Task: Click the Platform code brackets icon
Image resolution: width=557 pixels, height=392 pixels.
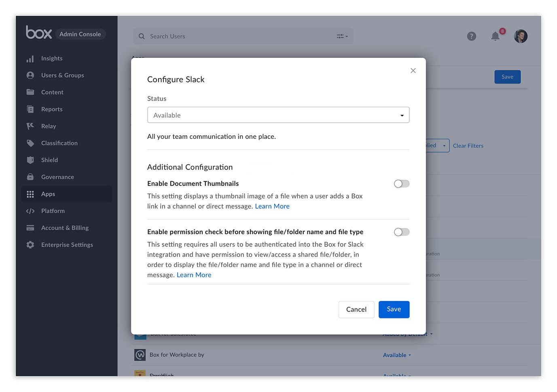Action: pyautogui.click(x=30, y=211)
